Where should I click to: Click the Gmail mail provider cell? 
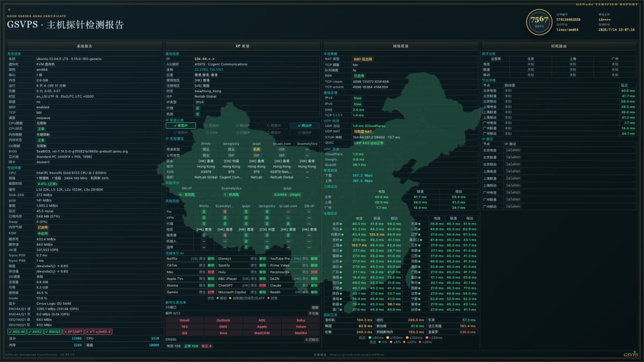pyautogui.click(x=184, y=320)
